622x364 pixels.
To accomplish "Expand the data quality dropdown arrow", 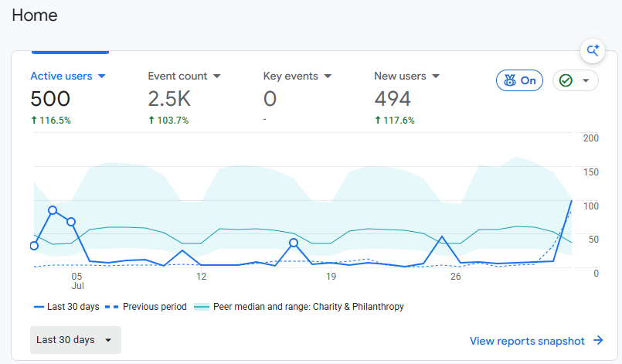I will 586,80.
